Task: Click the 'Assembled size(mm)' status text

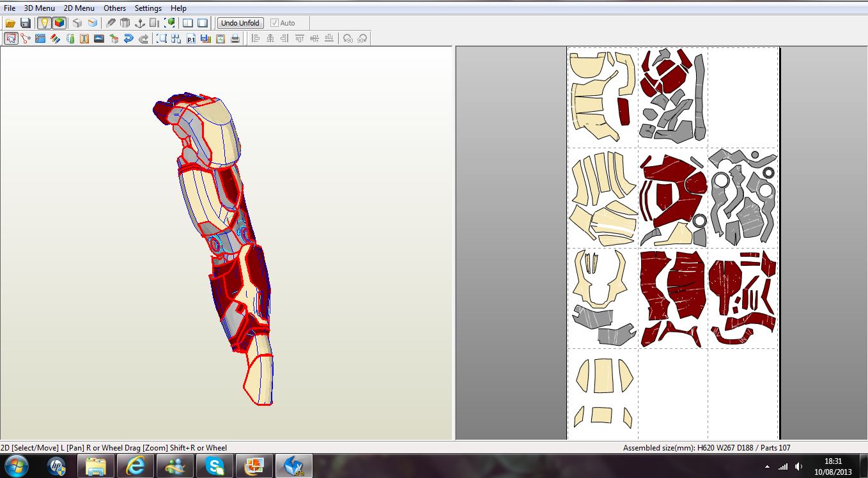Action: (x=658, y=448)
